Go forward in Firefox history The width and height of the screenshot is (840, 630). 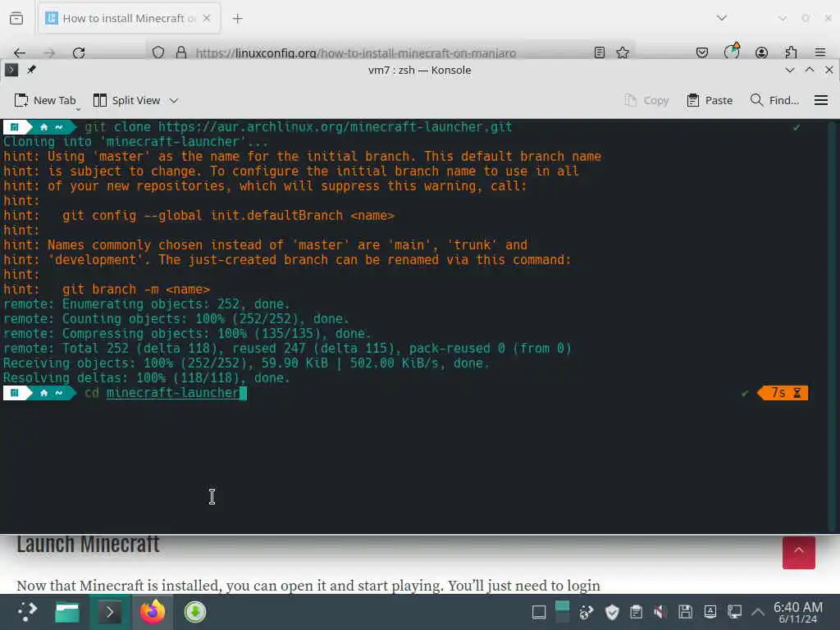pyautogui.click(x=49, y=52)
